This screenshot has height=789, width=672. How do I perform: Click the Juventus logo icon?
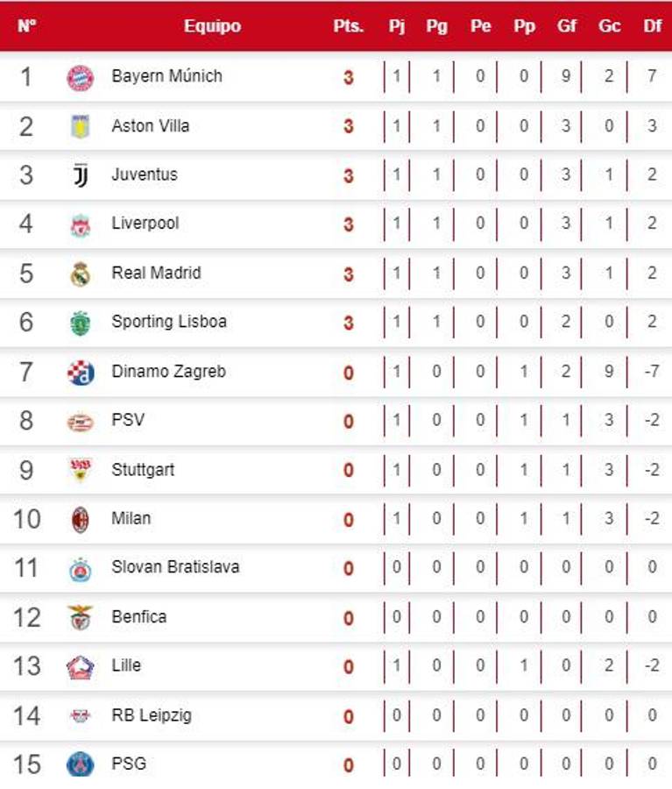point(80,175)
